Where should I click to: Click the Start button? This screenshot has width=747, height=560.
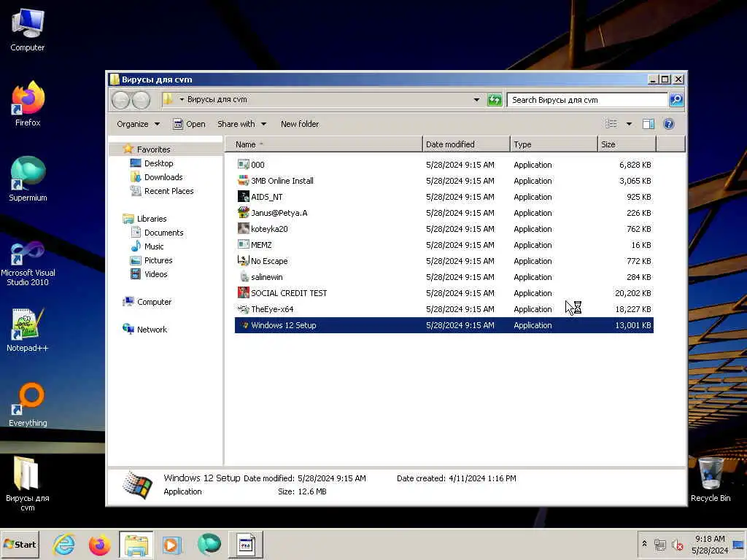click(x=20, y=544)
